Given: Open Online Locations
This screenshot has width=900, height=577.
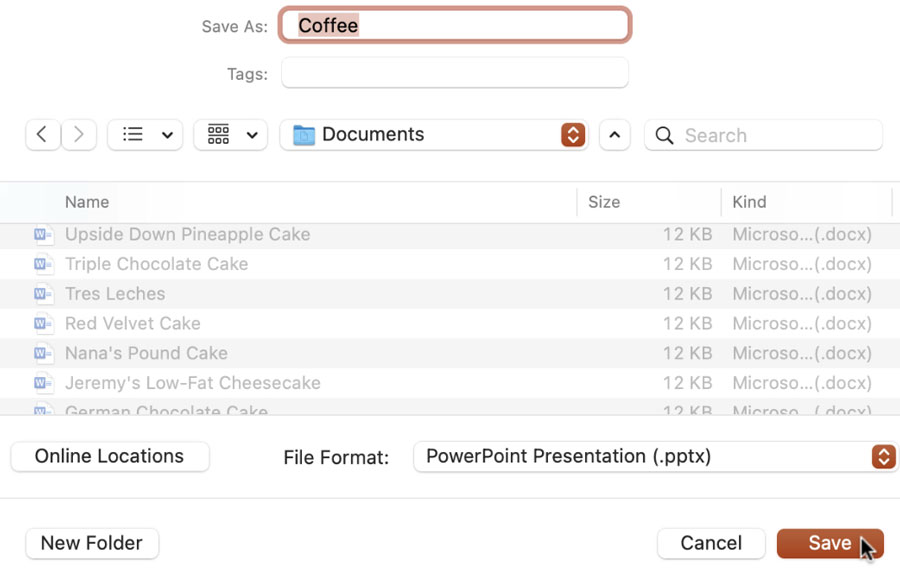Looking at the screenshot, I should pos(110,456).
